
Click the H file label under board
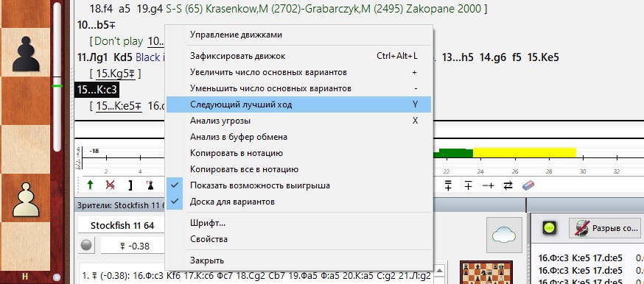coord(25,277)
